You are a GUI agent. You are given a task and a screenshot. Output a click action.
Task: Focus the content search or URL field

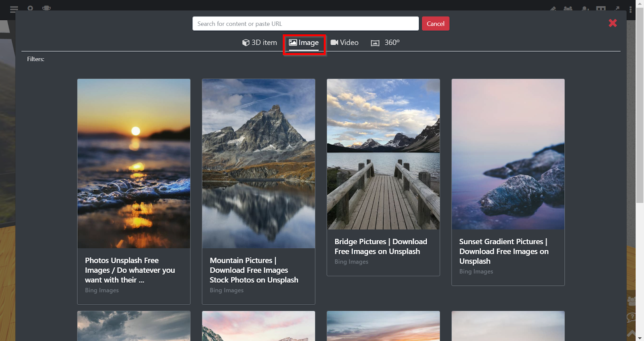[305, 24]
